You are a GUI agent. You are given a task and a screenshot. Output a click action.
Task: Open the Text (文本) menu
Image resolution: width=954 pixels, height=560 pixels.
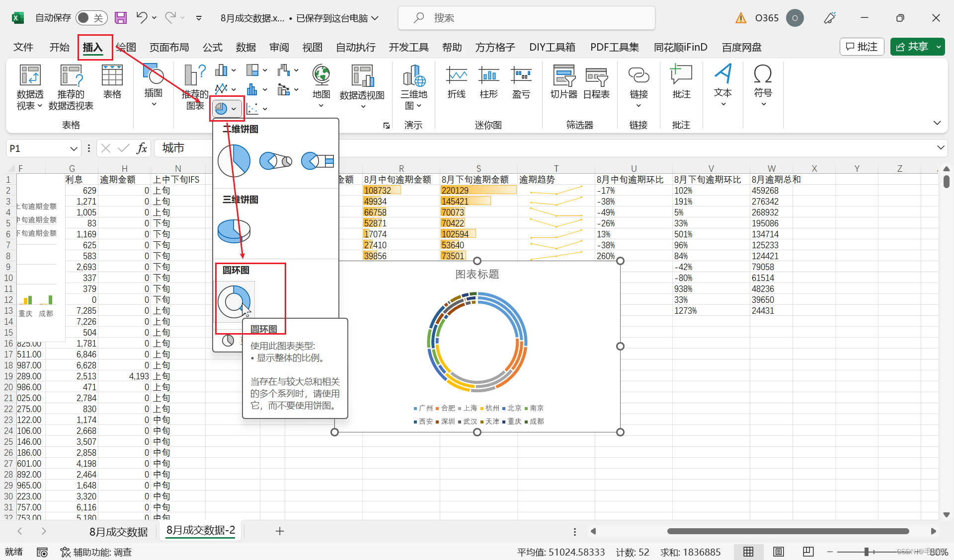tap(723, 85)
